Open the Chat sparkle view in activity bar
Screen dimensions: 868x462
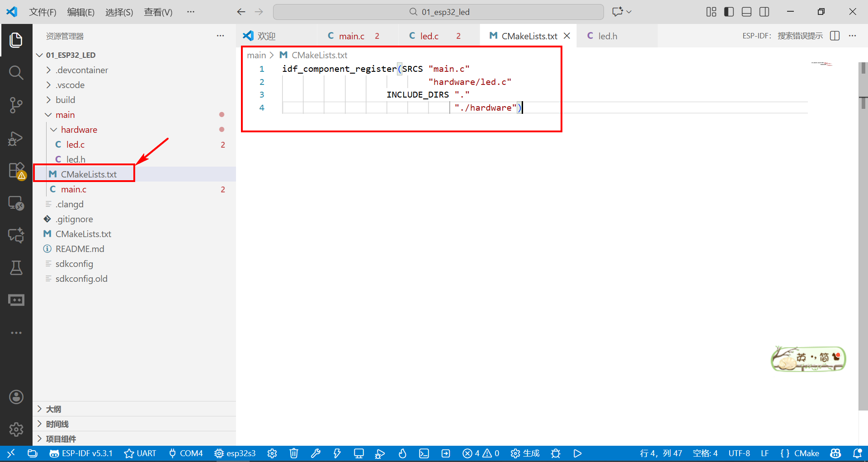(16, 235)
